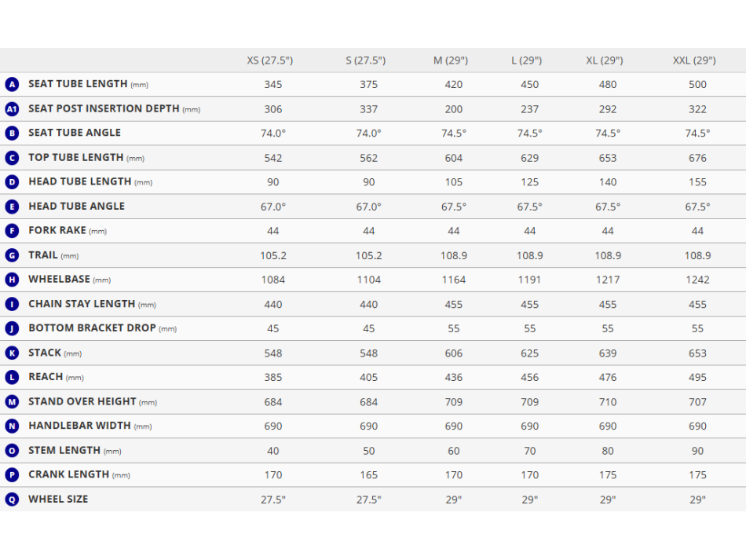Image resolution: width=746 pixels, height=560 pixels.
Task: Select the M (29") size column header
Action: click(451, 60)
